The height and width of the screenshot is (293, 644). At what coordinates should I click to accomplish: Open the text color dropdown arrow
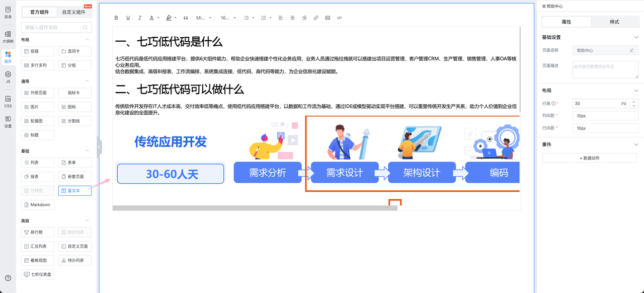click(x=158, y=18)
